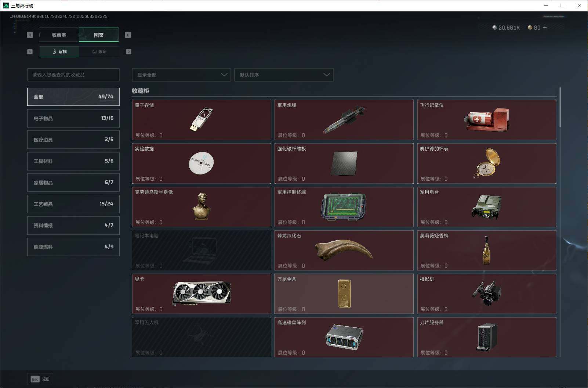Open the 默认排序 sort dropdown
This screenshot has width=588, height=388.
click(284, 75)
